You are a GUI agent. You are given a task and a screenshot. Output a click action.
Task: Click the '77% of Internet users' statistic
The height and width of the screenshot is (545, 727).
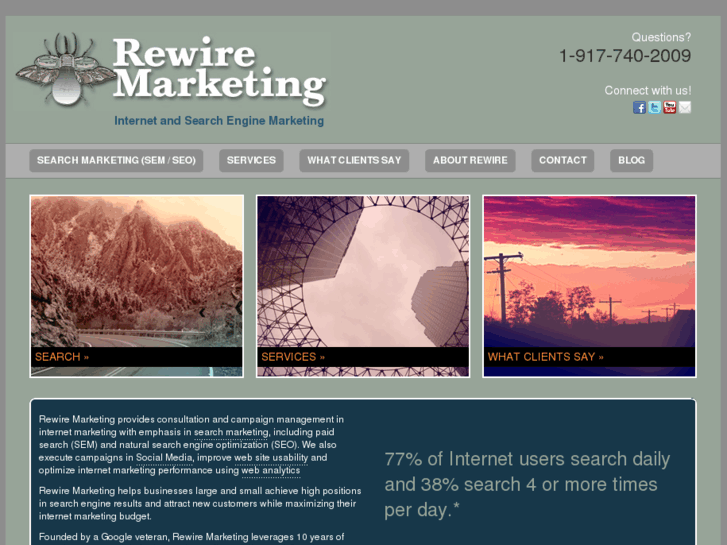(527, 484)
